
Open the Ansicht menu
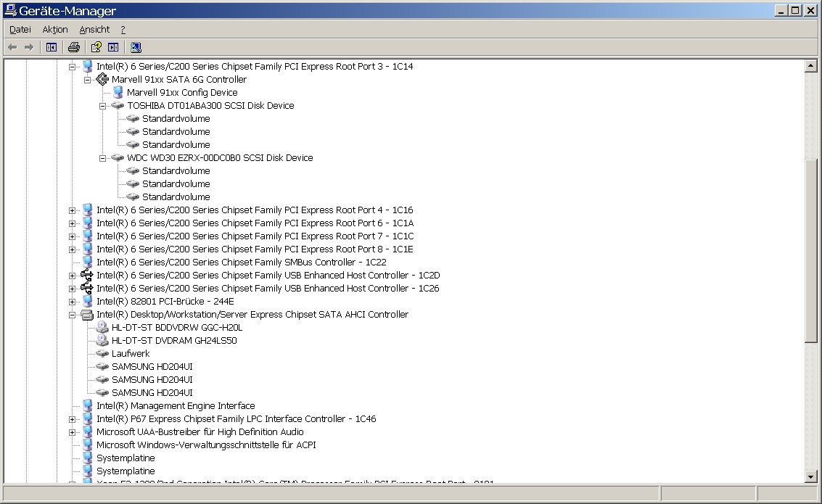point(94,29)
